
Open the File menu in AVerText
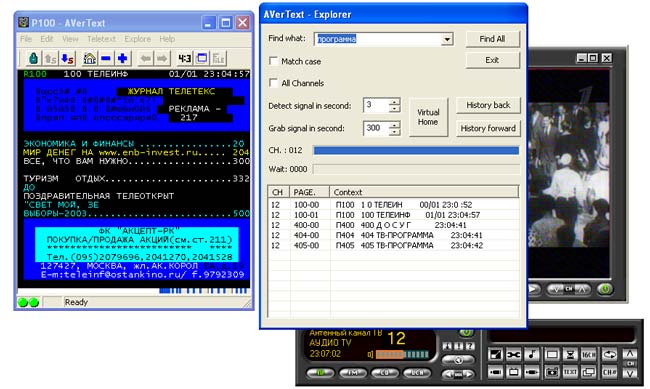[26, 39]
